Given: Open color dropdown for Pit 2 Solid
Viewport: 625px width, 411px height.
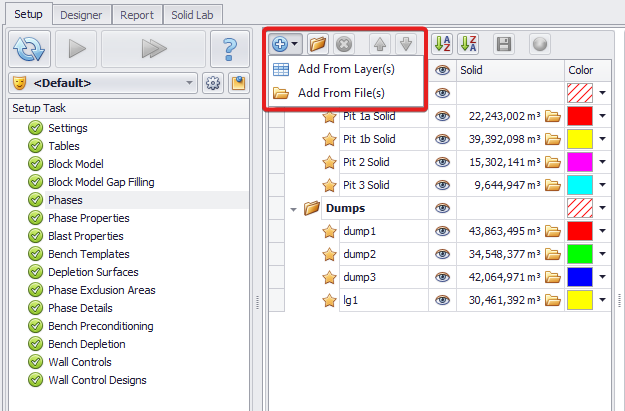Looking at the screenshot, I should (x=602, y=162).
